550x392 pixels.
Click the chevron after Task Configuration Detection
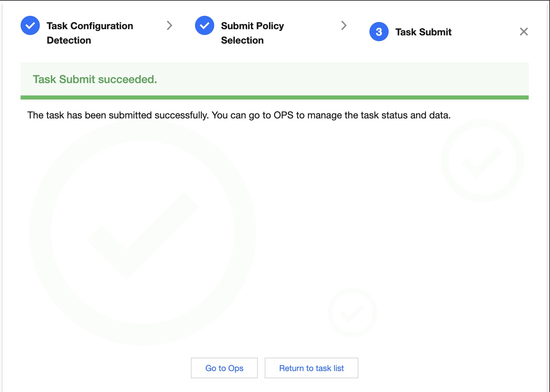tap(169, 25)
